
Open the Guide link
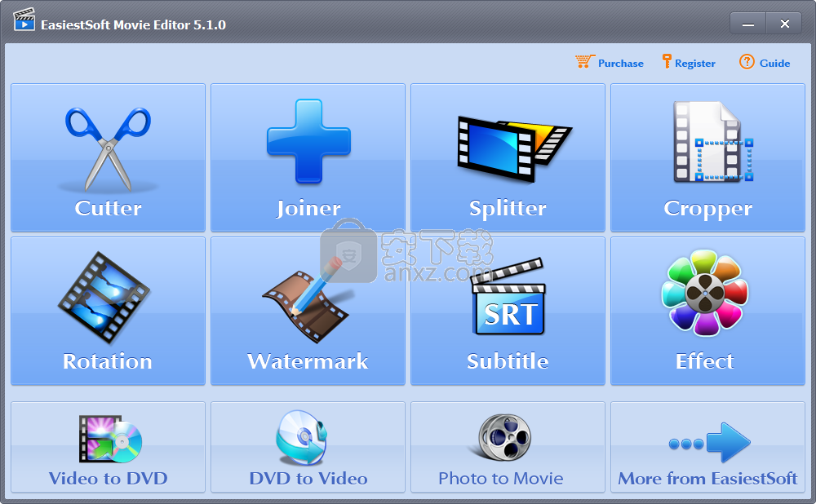[x=774, y=64]
